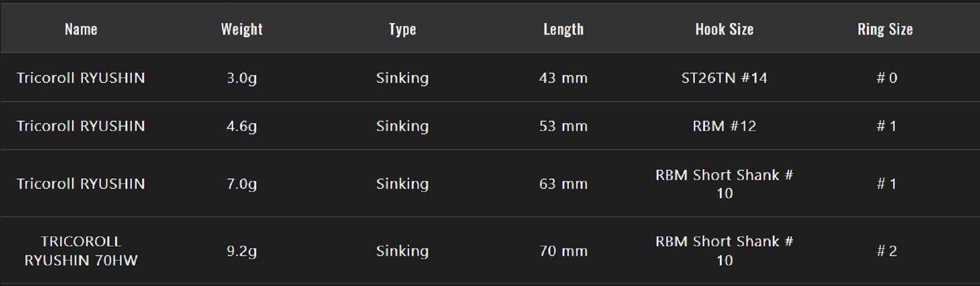Click the Hook Size column header
The width and height of the screenshot is (980, 286).
click(x=724, y=29)
